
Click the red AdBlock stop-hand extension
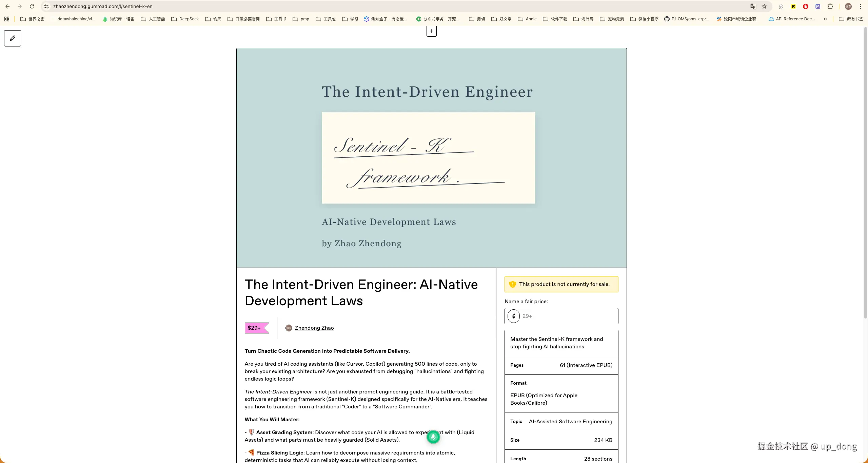pos(806,6)
